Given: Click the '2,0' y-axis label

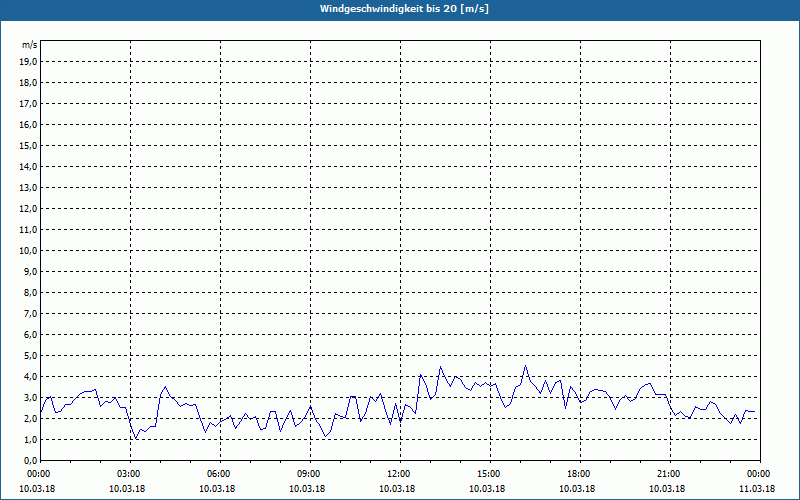Looking at the screenshot, I should click(x=30, y=418).
